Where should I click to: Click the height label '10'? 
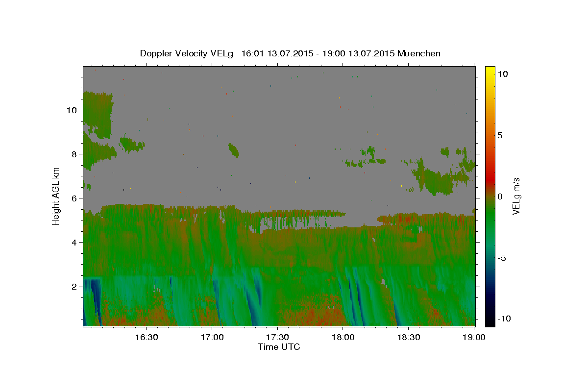[x=72, y=110]
